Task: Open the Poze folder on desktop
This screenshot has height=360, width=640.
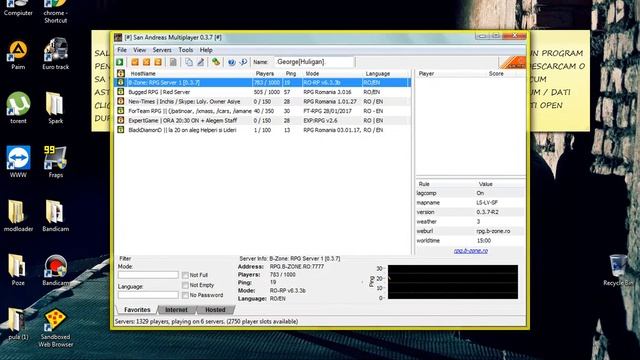Action: click(x=18, y=270)
